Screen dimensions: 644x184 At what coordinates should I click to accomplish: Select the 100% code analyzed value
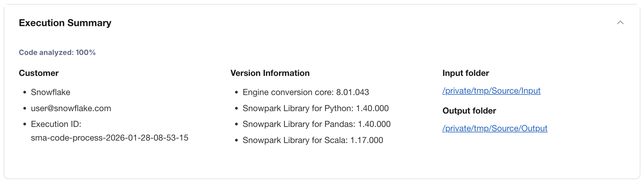tap(86, 53)
